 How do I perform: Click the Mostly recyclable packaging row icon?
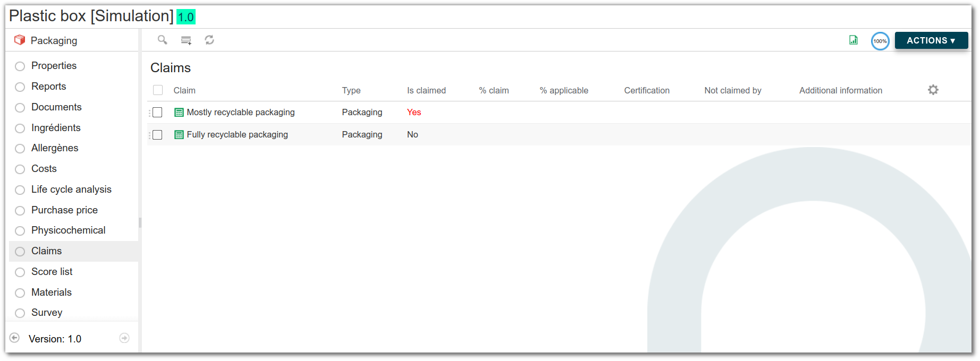179,113
